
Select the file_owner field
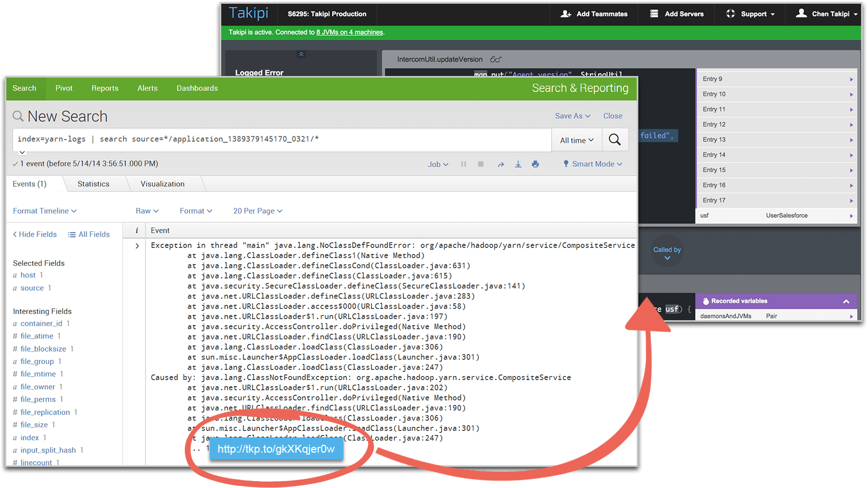click(x=37, y=387)
